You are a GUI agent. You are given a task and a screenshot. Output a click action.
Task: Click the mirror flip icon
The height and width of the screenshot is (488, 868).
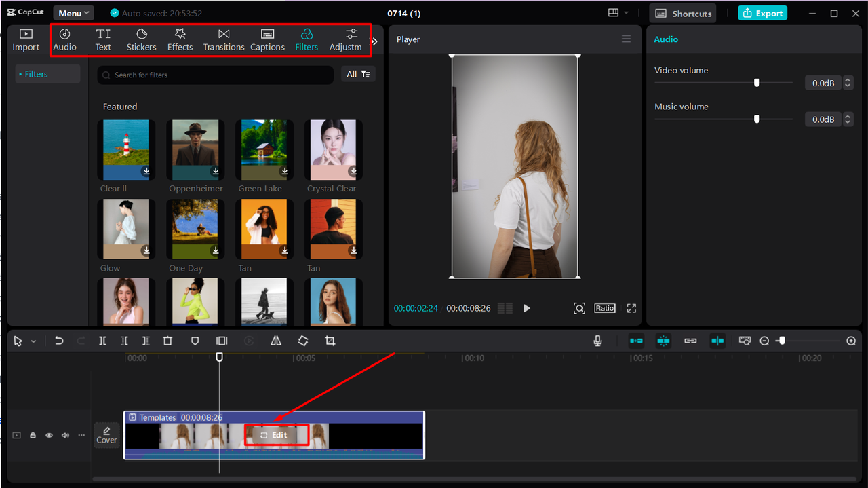tap(276, 341)
